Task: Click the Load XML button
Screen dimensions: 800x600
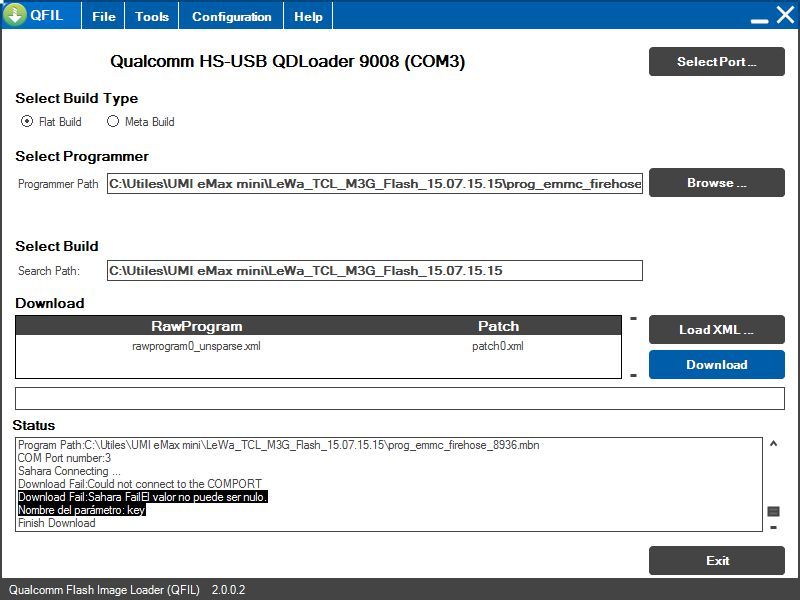Action: coord(716,330)
